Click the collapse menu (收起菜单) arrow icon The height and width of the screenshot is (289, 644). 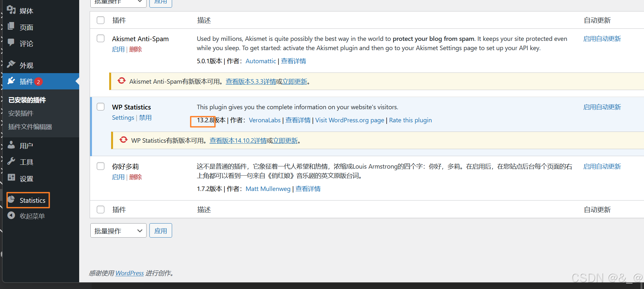(x=11, y=216)
